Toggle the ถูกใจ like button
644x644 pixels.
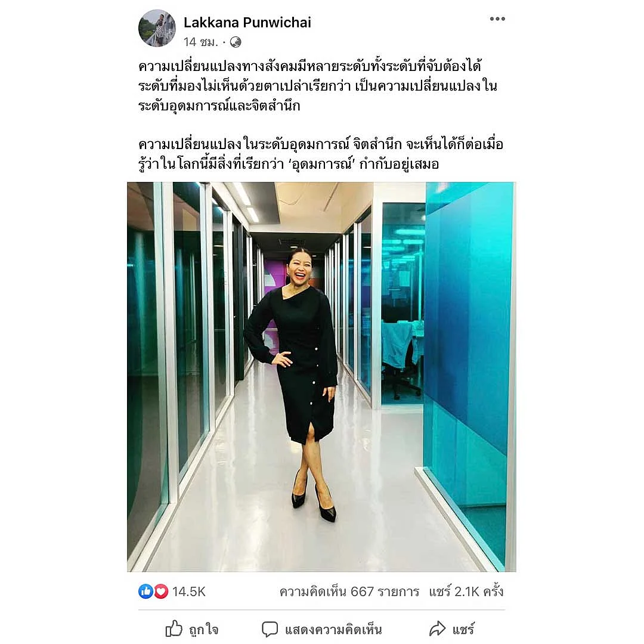(x=192, y=629)
